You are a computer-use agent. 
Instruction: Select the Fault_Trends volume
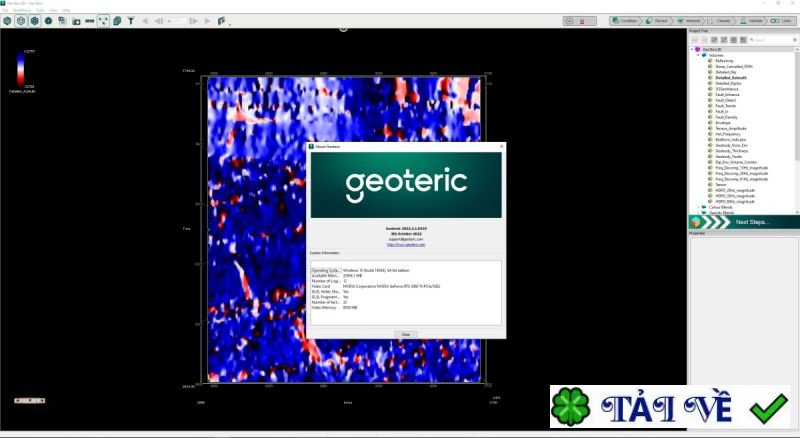coord(726,106)
